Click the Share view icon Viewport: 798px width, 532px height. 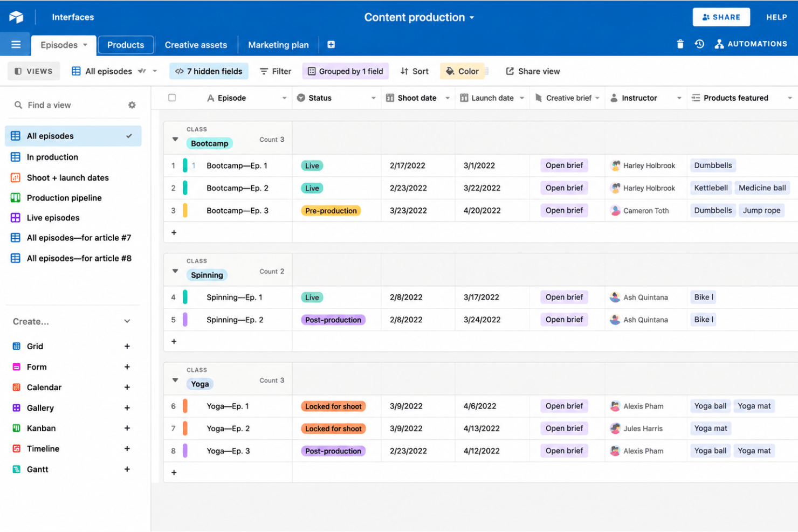pyautogui.click(x=510, y=71)
